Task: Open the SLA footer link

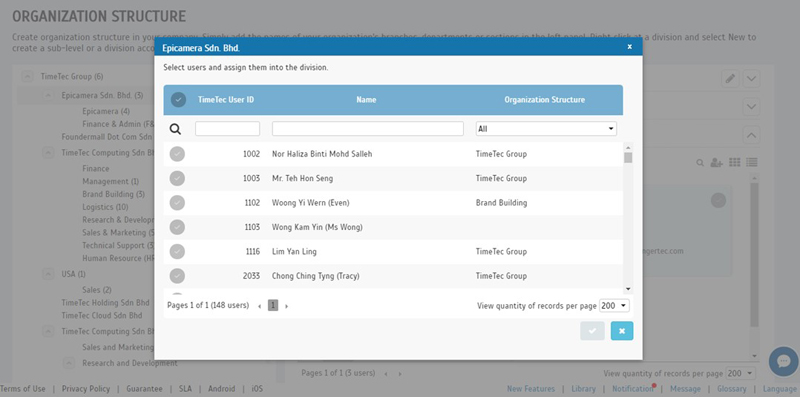Action: (185, 389)
